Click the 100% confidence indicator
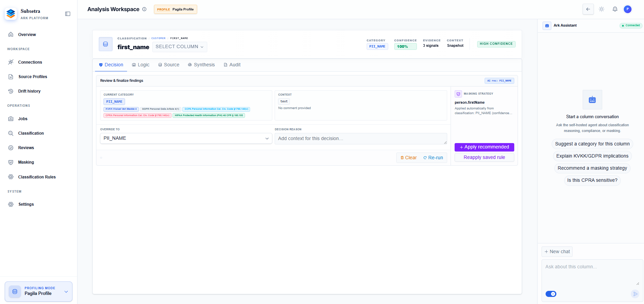Viewport: 644px width, 304px height. (405, 46)
